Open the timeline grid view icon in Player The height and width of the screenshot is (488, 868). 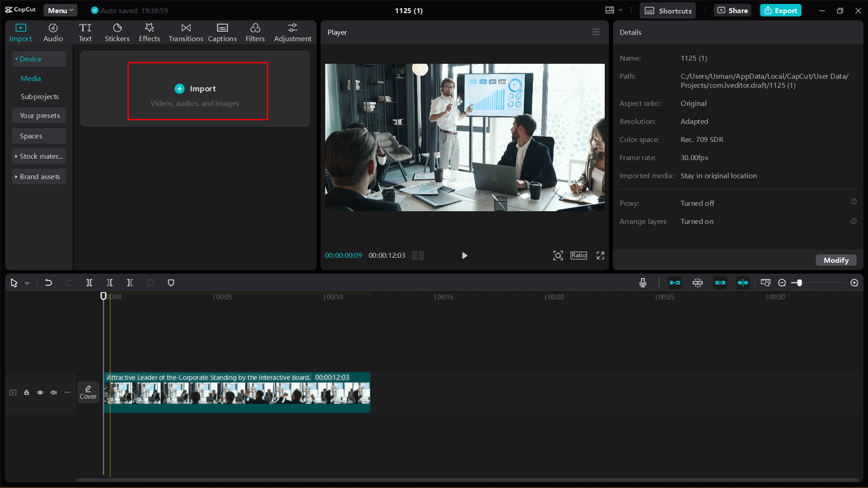[x=418, y=255]
